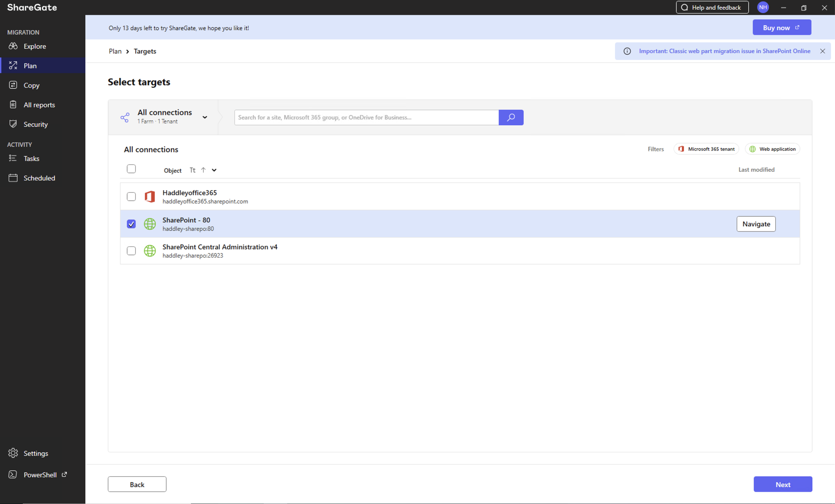Click the Security shield icon
835x504 pixels.
click(13, 124)
